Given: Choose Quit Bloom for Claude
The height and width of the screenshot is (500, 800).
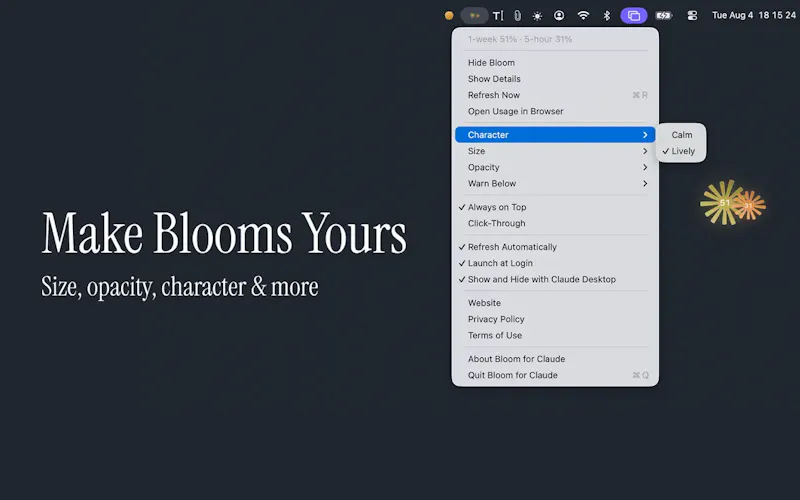Looking at the screenshot, I should pyautogui.click(x=555, y=376).
